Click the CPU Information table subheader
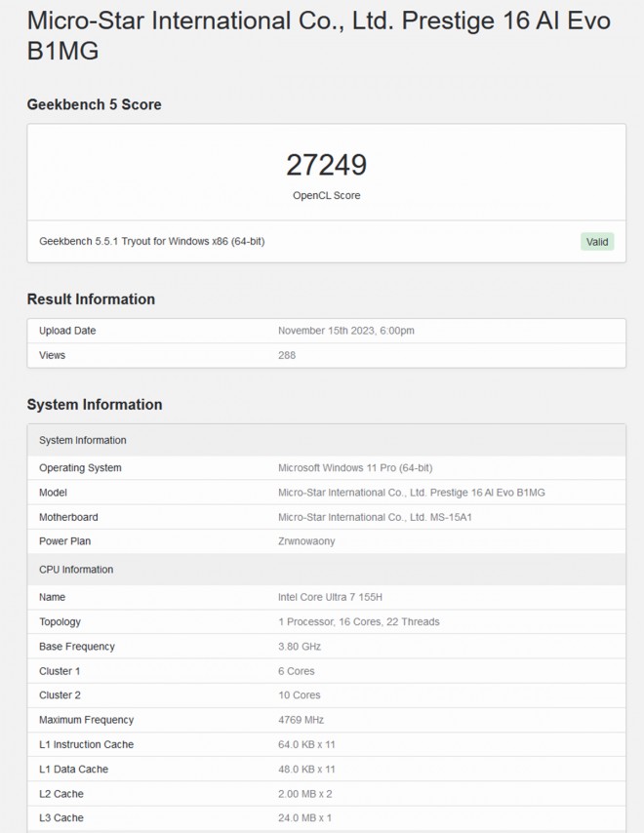The width and height of the screenshot is (644, 833). [x=76, y=570]
